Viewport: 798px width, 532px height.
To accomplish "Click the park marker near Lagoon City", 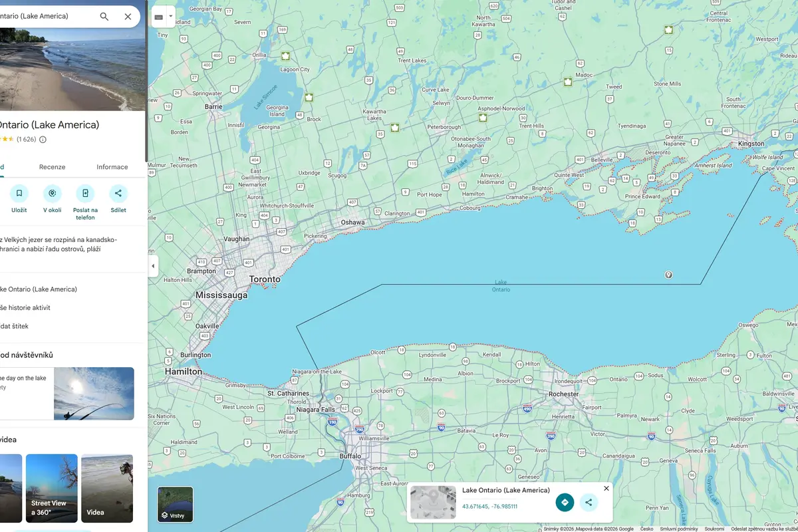I will 285,57.
